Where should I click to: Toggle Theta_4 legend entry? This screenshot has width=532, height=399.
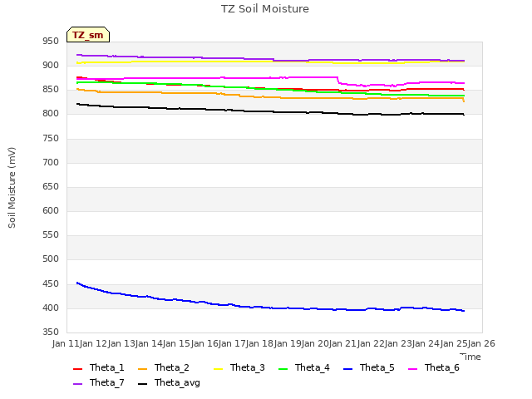[x=304, y=367]
